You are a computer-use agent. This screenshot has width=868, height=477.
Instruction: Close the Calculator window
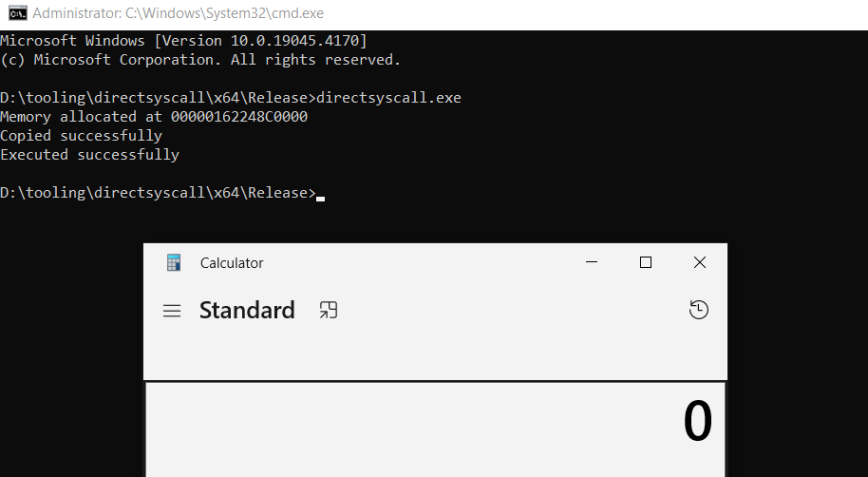[700, 263]
